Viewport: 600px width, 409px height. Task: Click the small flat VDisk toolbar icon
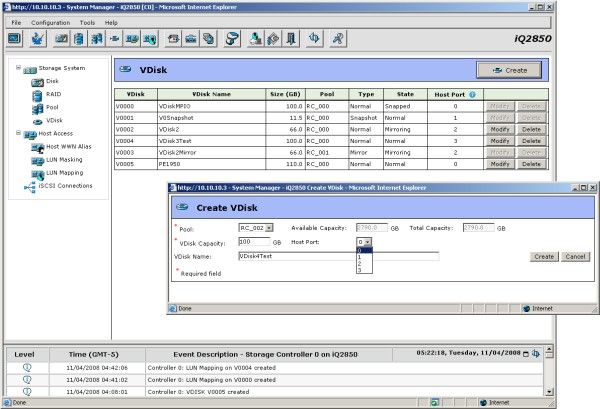[x=114, y=39]
